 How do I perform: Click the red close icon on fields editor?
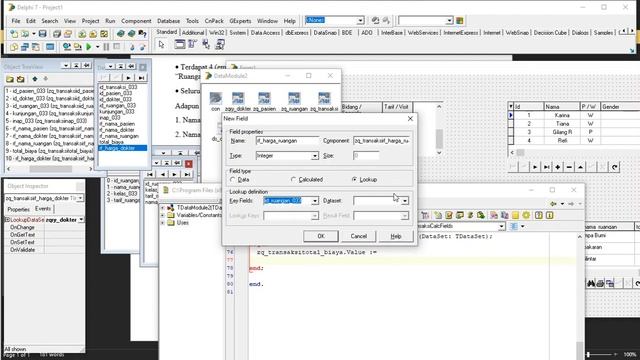[189, 164]
